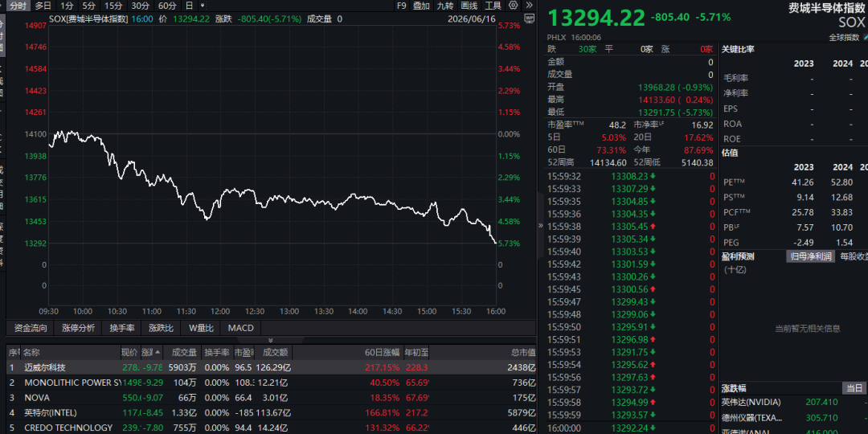Select the 5分 five-minute period
This screenshot has height=434, width=868.
[x=88, y=6]
